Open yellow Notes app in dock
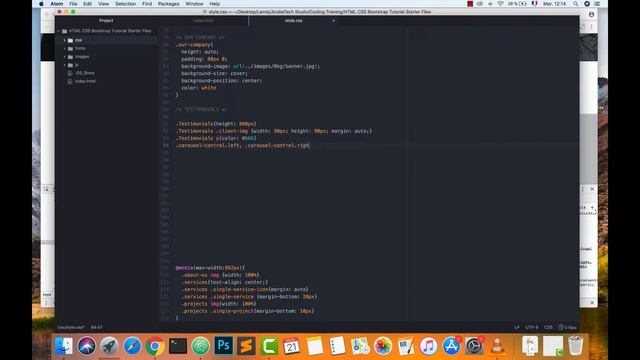640x360 pixels. click(x=315, y=346)
